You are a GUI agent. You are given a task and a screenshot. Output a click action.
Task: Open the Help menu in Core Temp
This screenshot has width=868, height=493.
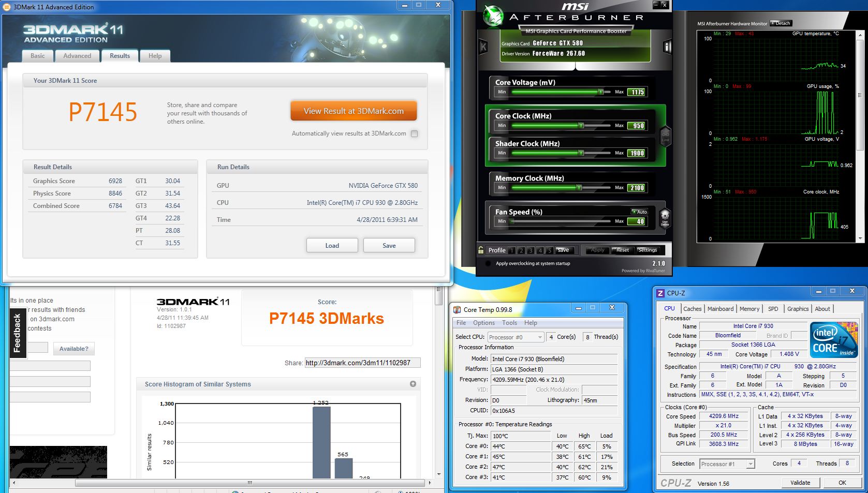click(531, 323)
